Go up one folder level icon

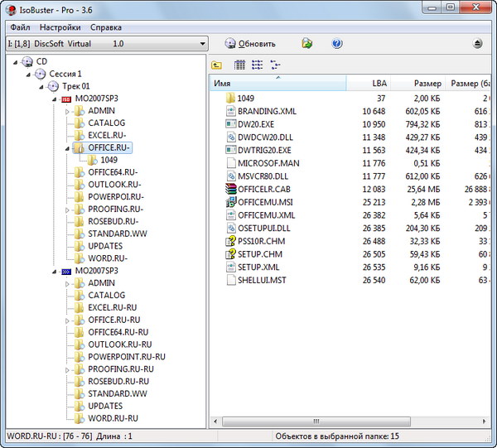[x=217, y=65]
